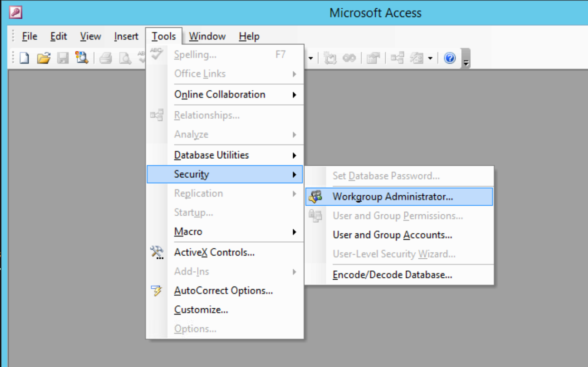This screenshot has height=367, width=588.
Task: Click the Relationships toolbar icon
Action: click(x=397, y=58)
